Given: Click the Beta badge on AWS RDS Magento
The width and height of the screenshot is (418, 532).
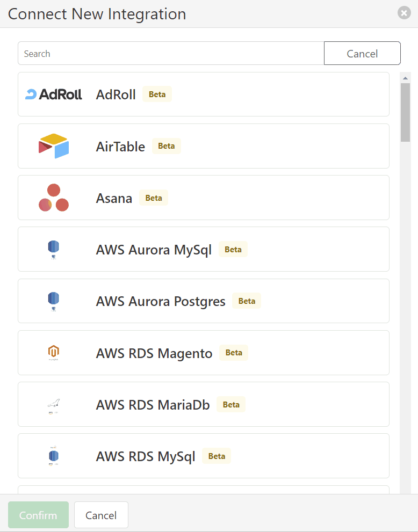Looking at the screenshot, I should 234,353.
